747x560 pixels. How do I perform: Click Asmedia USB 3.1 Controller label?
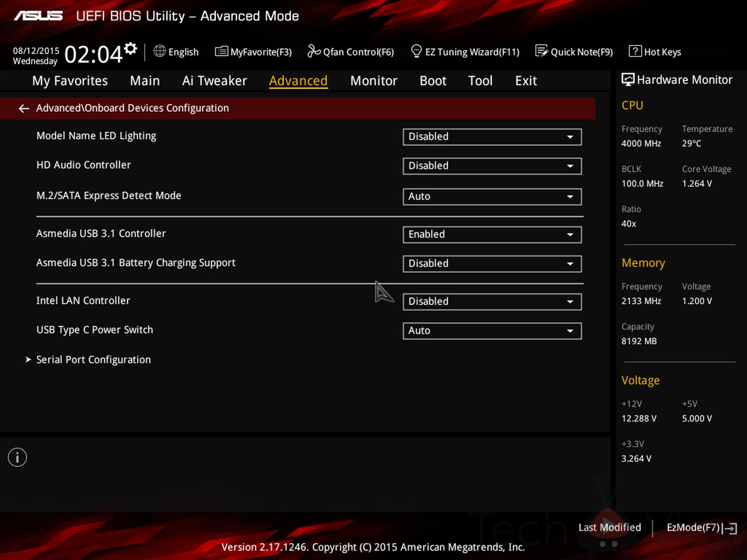click(x=101, y=233)
